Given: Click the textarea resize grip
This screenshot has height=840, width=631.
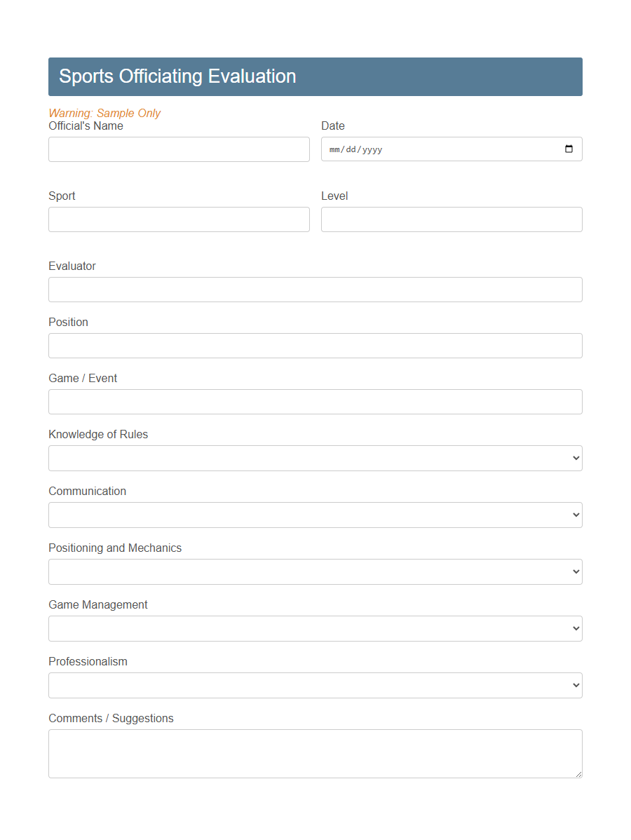Looking at the screenshot, I should tap(579, 775).
